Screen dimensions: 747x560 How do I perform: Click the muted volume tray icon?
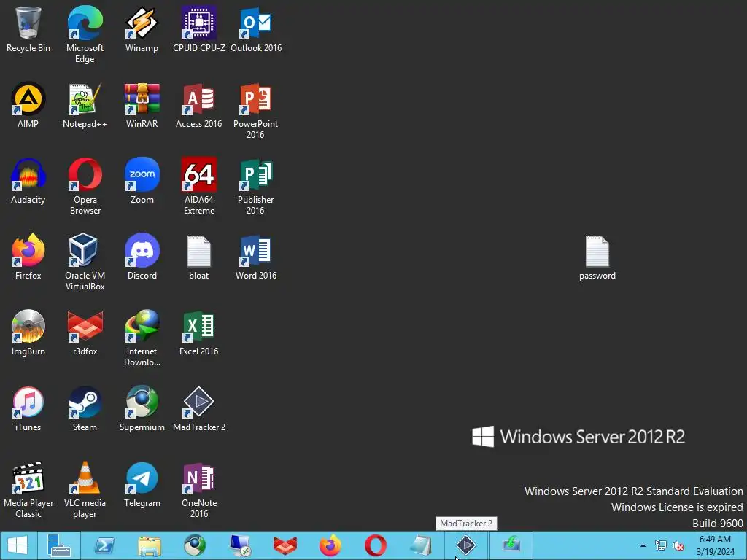point(678,545)
